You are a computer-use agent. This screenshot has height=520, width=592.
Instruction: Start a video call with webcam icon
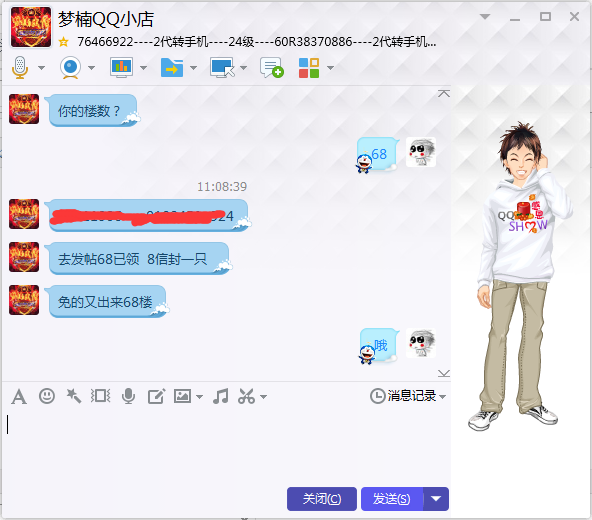[70, 68]
